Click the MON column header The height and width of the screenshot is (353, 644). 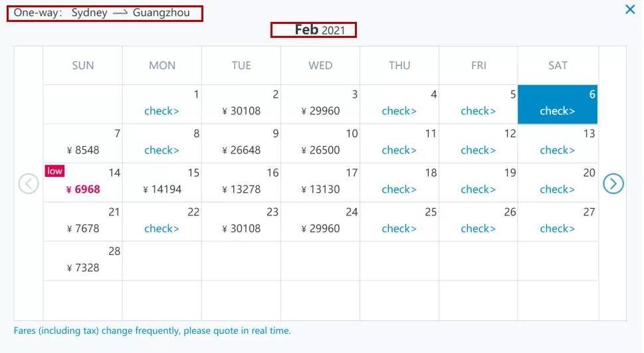point(161,65)
